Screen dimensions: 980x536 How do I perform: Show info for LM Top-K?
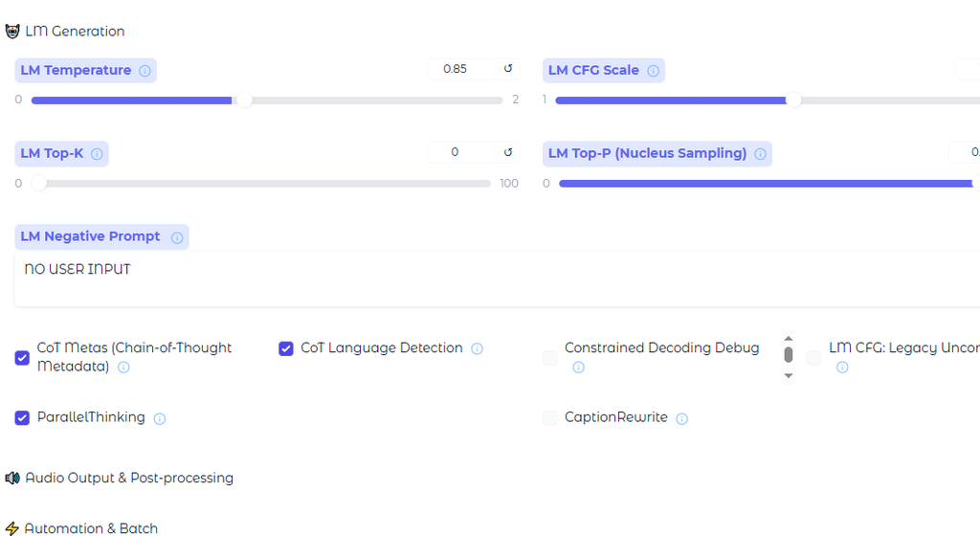(x=97, y=154)
